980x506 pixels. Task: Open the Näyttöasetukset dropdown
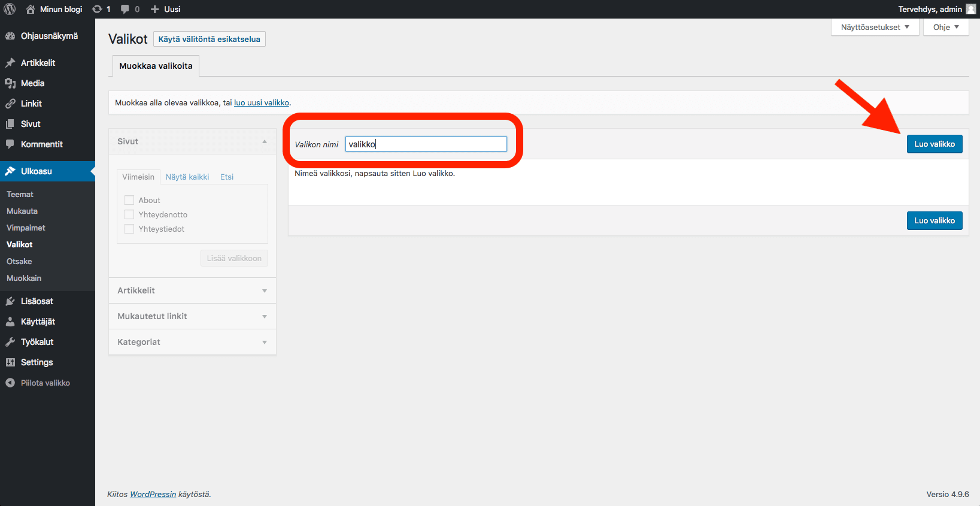pos(875,27)
